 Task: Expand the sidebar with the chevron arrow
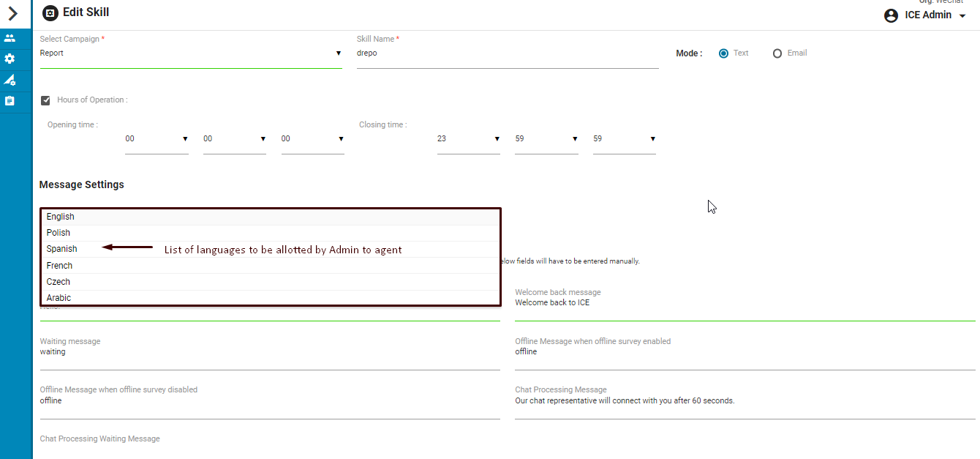tap(12, 13)
